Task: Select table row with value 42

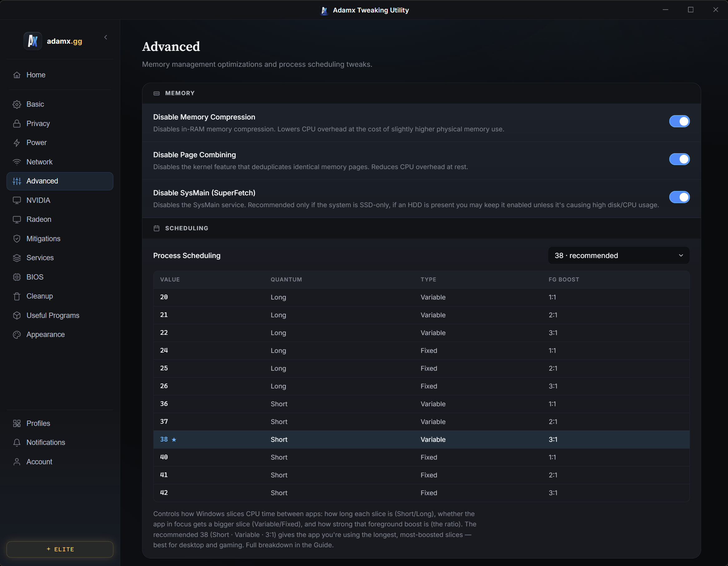Action: pos(421,493)
